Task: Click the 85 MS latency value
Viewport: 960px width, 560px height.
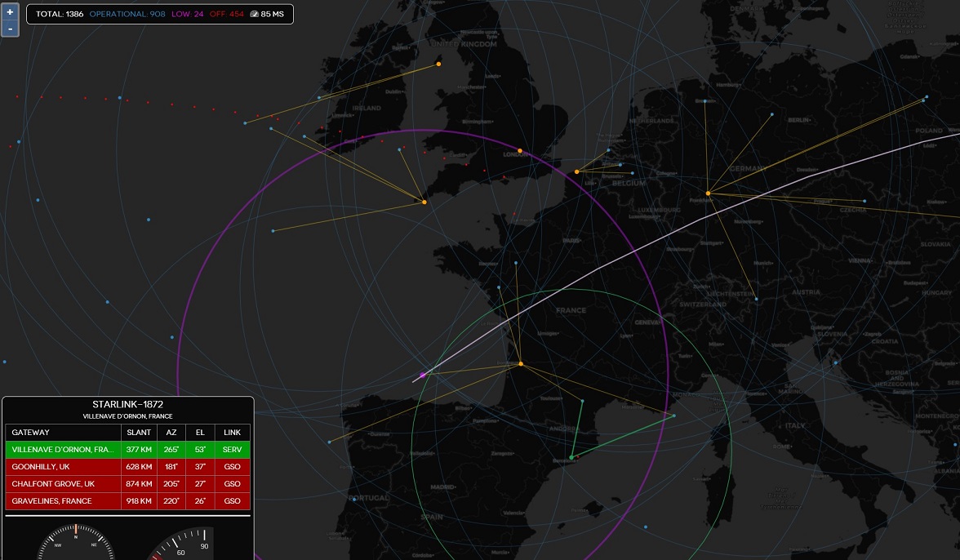Action: (x=273, y=14)
